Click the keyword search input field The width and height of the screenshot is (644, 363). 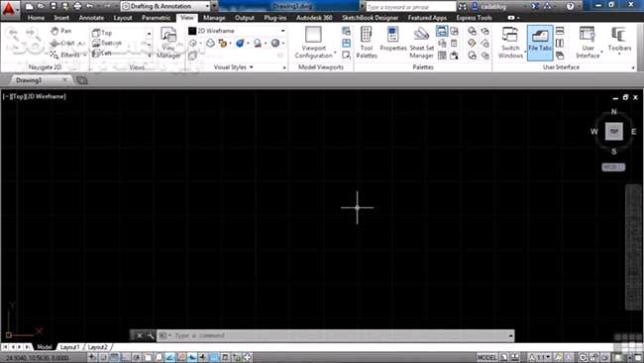point(411,7)
